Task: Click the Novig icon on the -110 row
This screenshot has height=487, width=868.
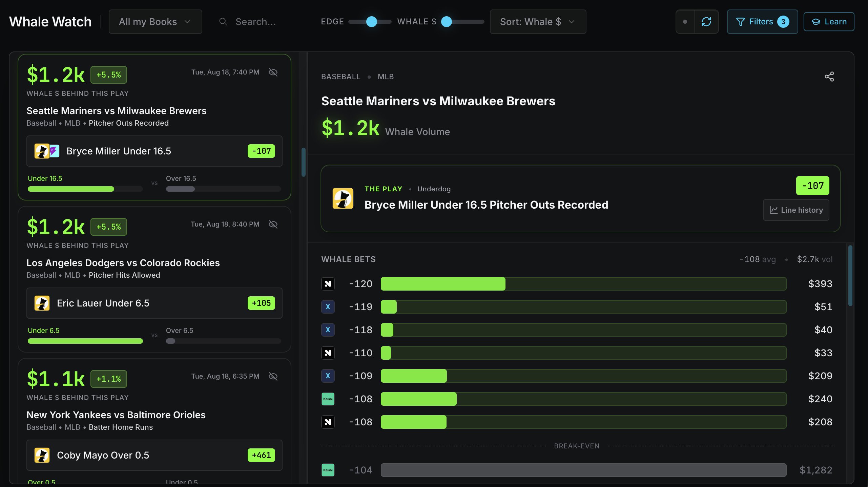Action: click(x=328, y=353)
